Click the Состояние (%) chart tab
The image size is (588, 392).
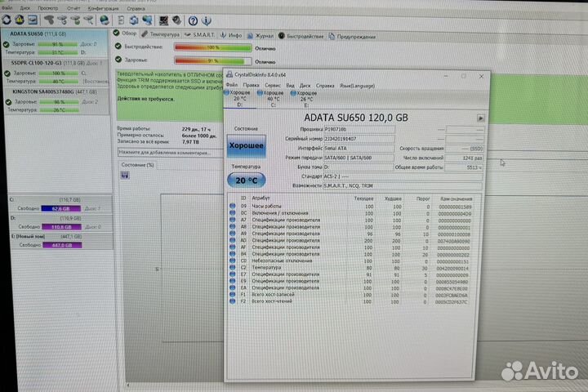pyautogui.click(x=138, y=165)
